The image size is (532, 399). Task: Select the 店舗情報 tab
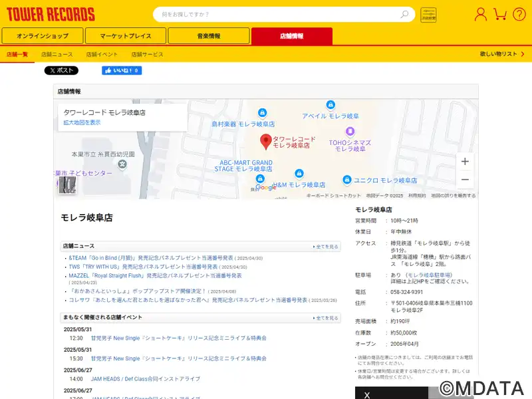[292, 36]
